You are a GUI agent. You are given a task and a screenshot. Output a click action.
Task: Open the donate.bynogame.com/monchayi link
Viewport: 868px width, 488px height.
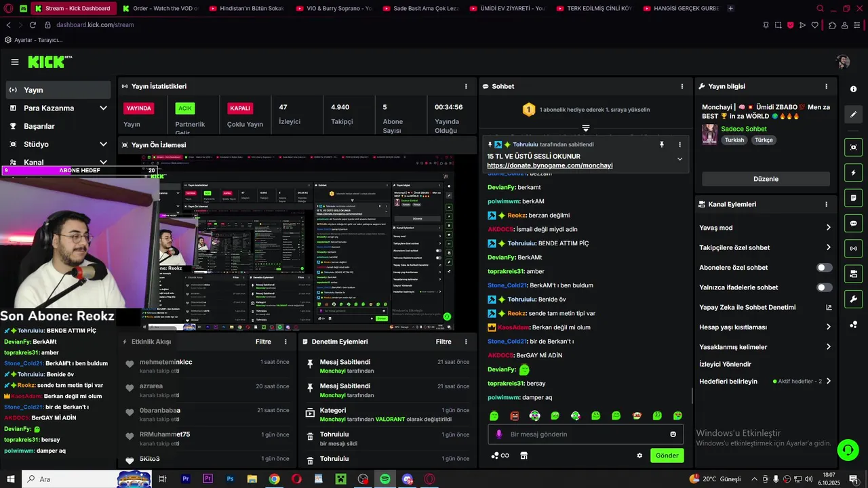(549, 165)
